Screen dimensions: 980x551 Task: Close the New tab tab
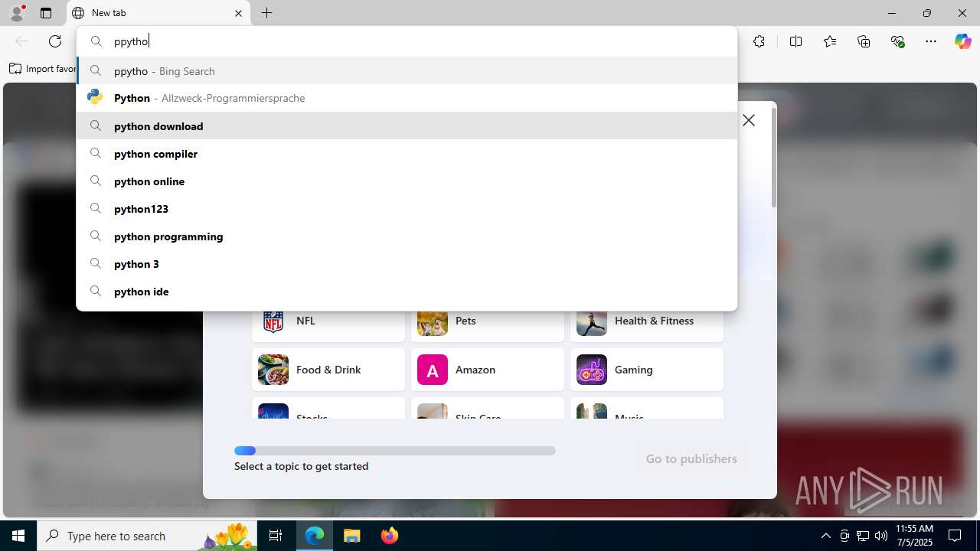tap(238, 13)
